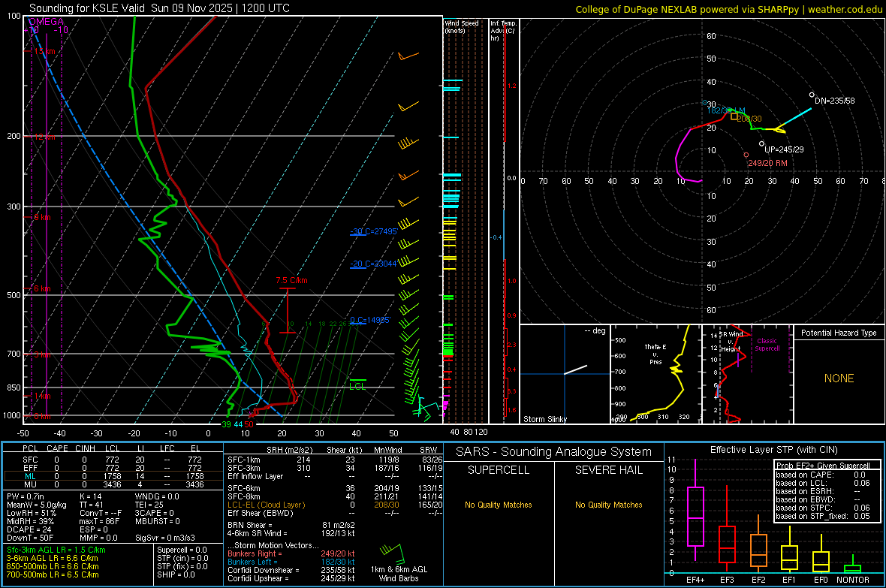This screenshot has width=886, height=588.
Task: Click the 'MeanW = 5.0g/kg' value
Action: [36, 505]
